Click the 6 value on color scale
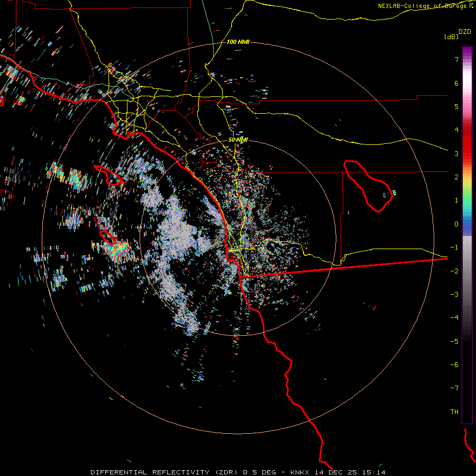 click(x=456, y=83)
